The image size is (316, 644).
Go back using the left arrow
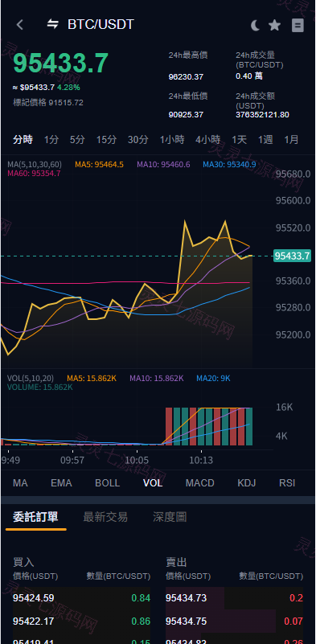pos(19,25)
